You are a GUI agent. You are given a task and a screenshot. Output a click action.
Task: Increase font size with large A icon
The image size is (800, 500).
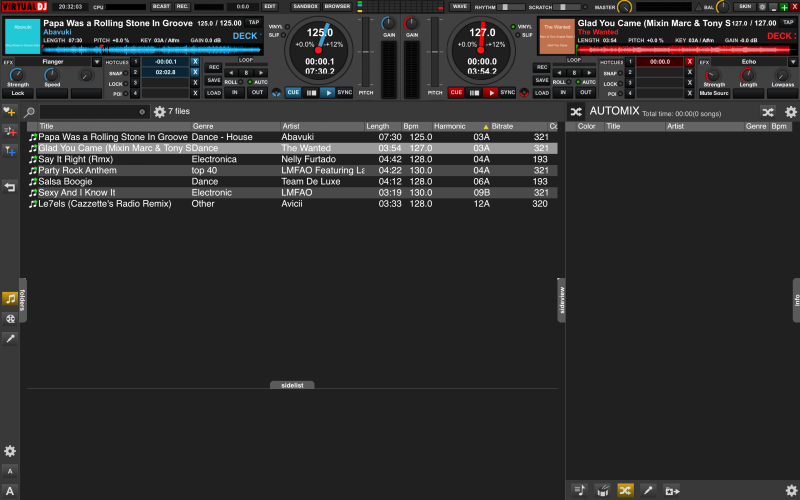[x=10, y=491]
